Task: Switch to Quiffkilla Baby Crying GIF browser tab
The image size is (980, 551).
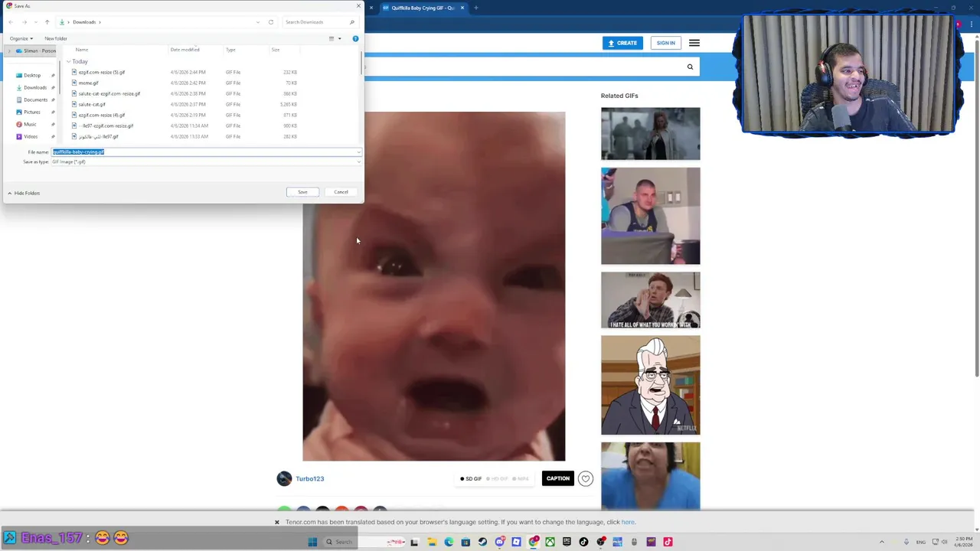Action: click(423, 8)
